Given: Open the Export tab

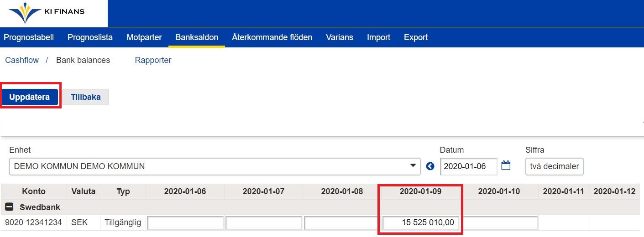Looking at the screenshot, I should tap(415, 37).
